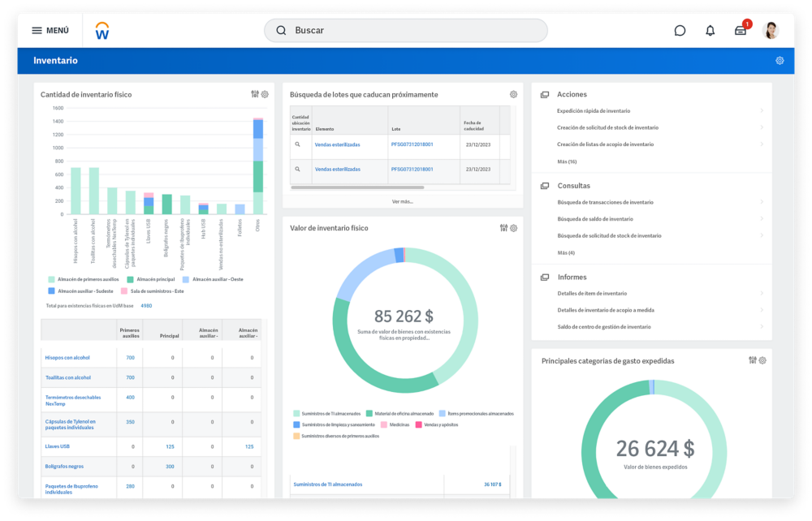Viewport: 812px width, 521px height.
Task: Expand Más (4) under Consultas
Action: pos(566,252)
